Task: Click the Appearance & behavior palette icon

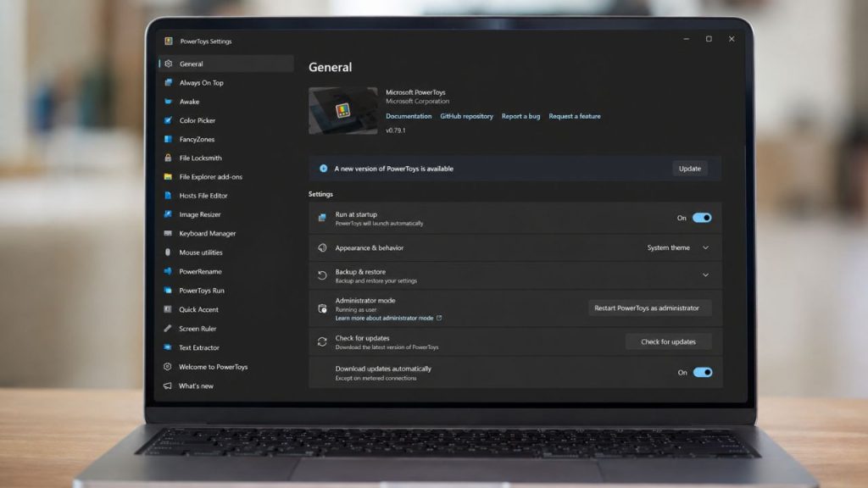Action: [x=322, y=248]
